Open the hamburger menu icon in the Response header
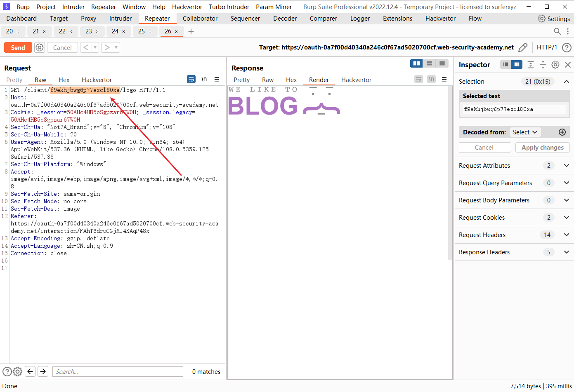The height and width of the screenshot is (392, 574). 444,79
